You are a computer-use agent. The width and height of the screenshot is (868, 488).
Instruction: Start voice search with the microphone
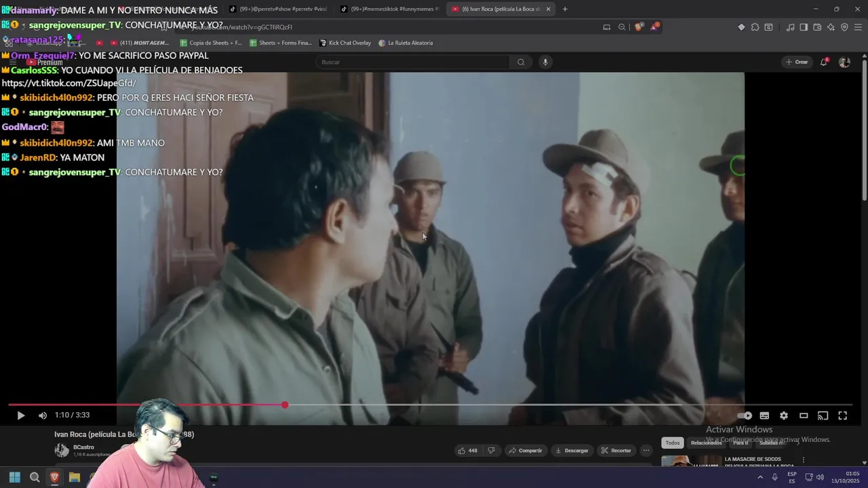[x=545, y=62]
